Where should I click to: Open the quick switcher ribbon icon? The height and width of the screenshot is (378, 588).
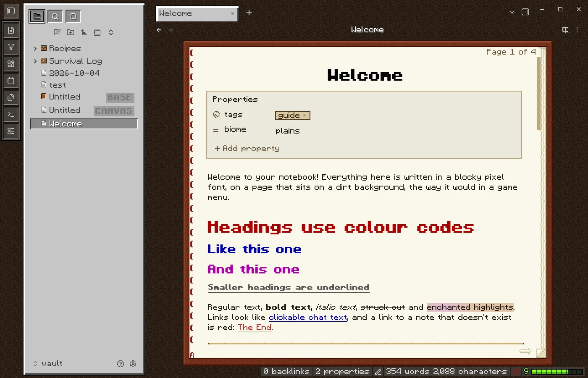click(11, 30)
